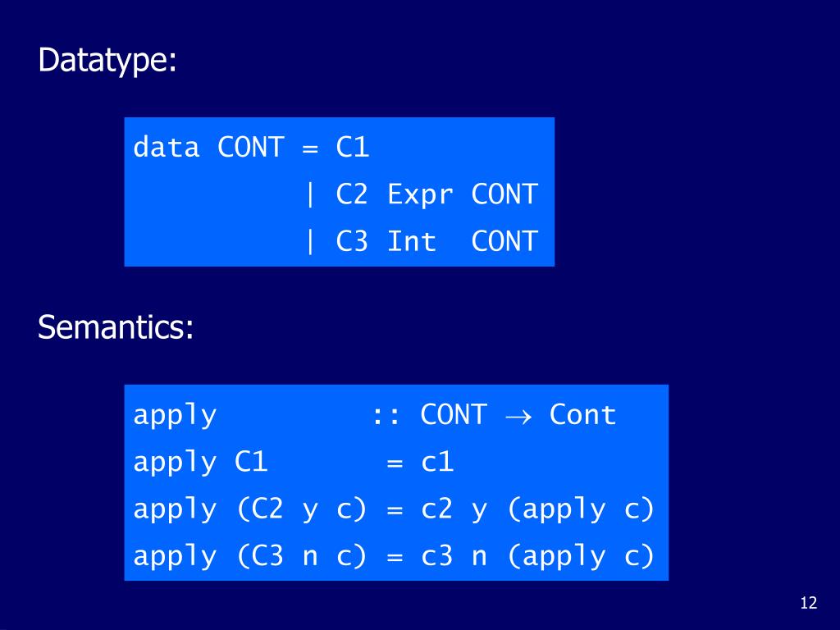Image resolution: width=840 pixels, height=630 pixels.
Task: Click the arrow in apply type signature
Action: click(518, 417)
